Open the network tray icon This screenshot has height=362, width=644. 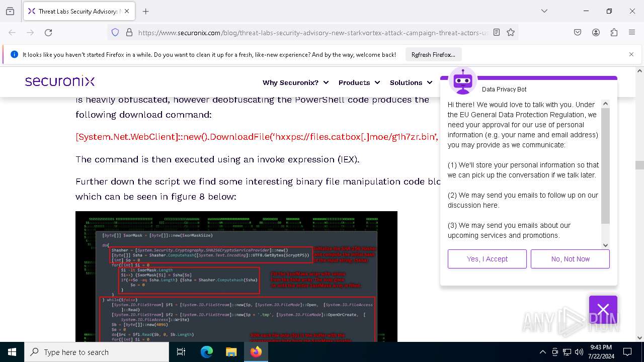[x=567, y=352]
